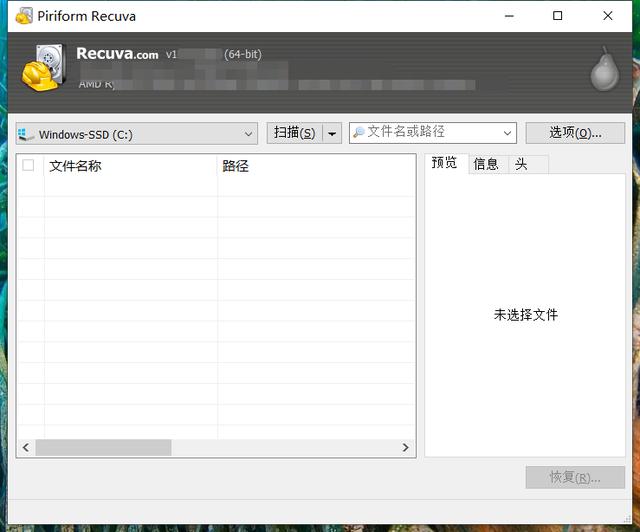Click the right arrow of horizontal scrollbar
The width and height of the screenshot is (640, 532).
pos(406,448)
